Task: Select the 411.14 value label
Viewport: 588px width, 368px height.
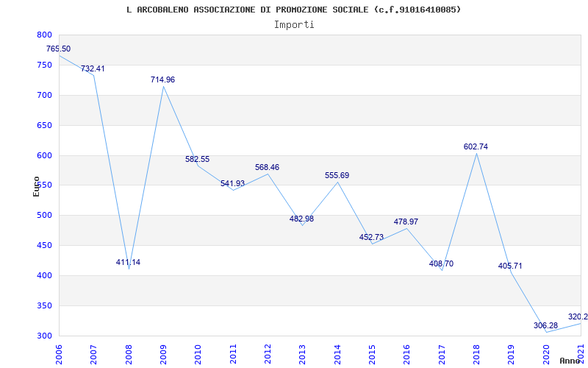Action: [x=128, y=262]
